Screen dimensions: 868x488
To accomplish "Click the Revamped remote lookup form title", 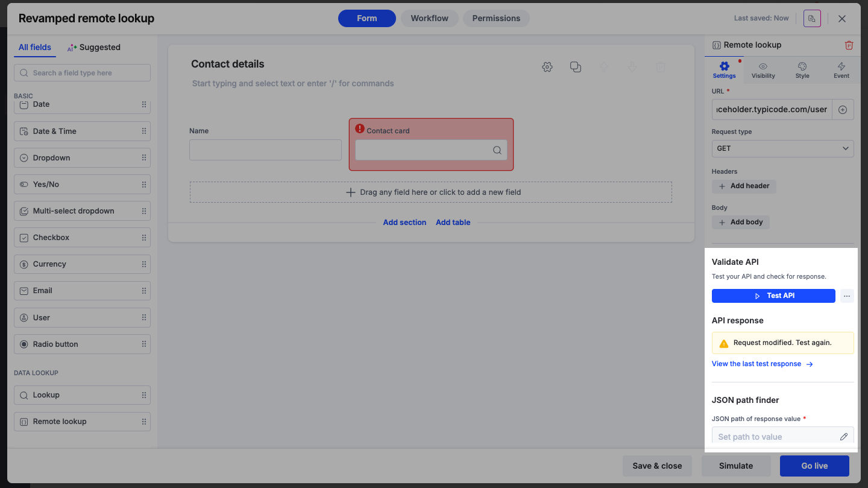I will [x=86, y=19].
